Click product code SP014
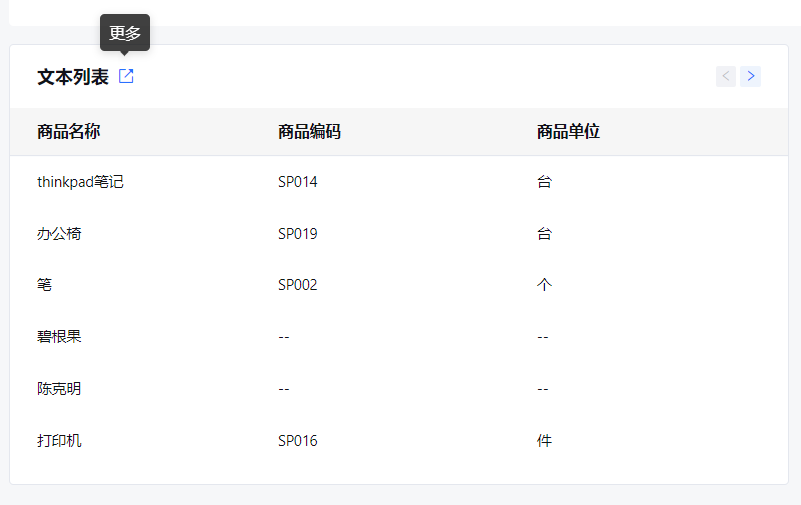Image resolution: width=801 pixels, height=505 pixels. pyautogui.click(x=297, y=182)
